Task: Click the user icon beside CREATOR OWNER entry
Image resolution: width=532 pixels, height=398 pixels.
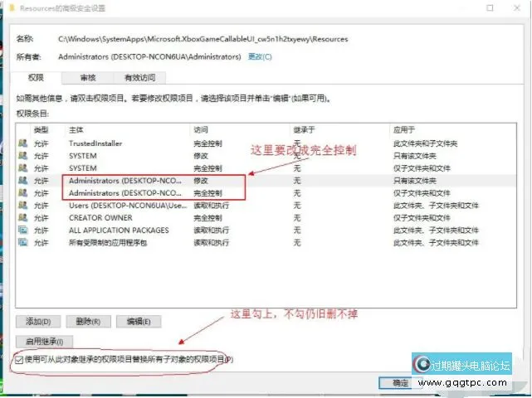Action: click(x=22, y=217)
